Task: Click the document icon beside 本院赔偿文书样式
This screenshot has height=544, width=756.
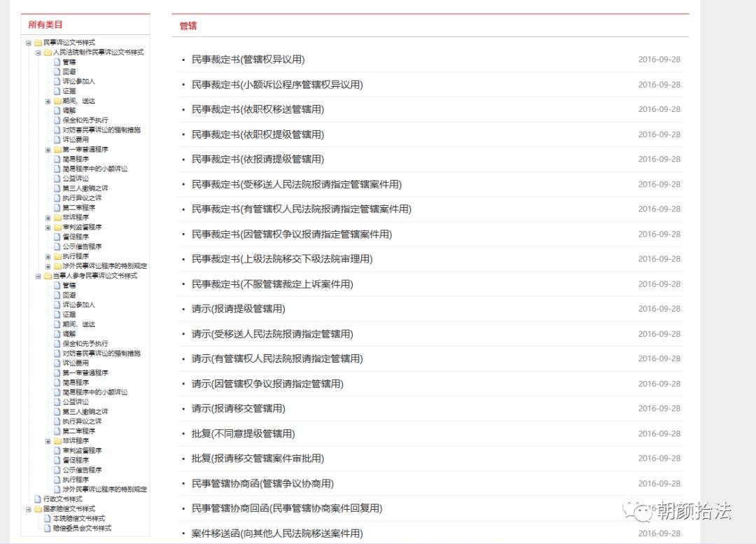Action: click(x=48, y=519)
